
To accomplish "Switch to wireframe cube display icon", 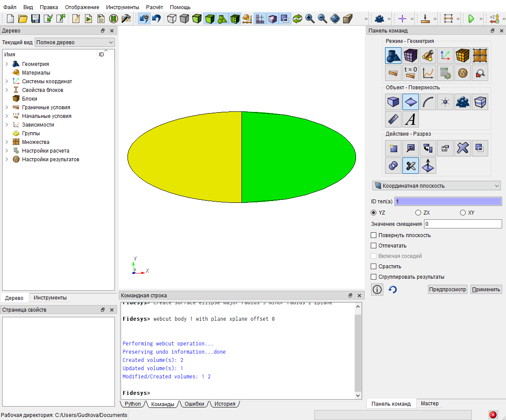I will [172, 19].
